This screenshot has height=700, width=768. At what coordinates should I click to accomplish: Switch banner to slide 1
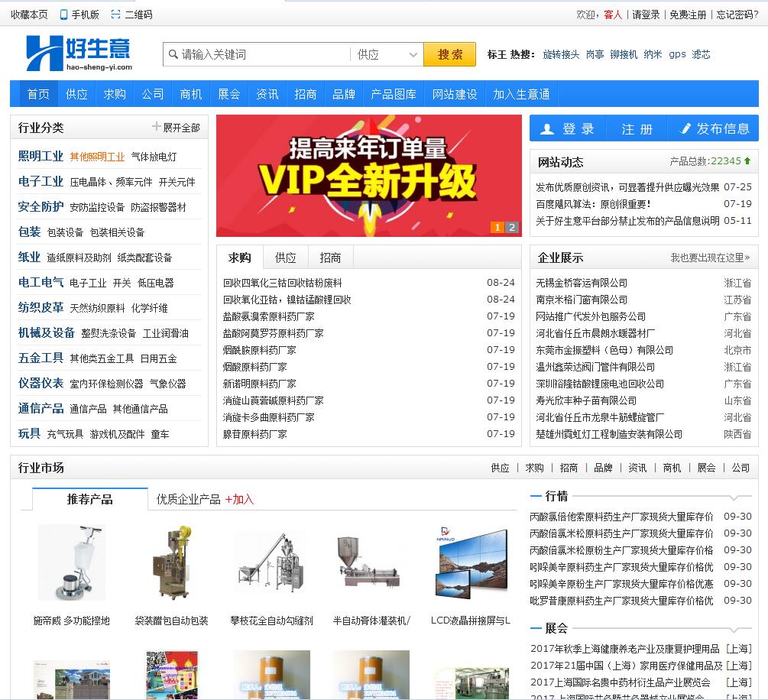pos(497,227)
